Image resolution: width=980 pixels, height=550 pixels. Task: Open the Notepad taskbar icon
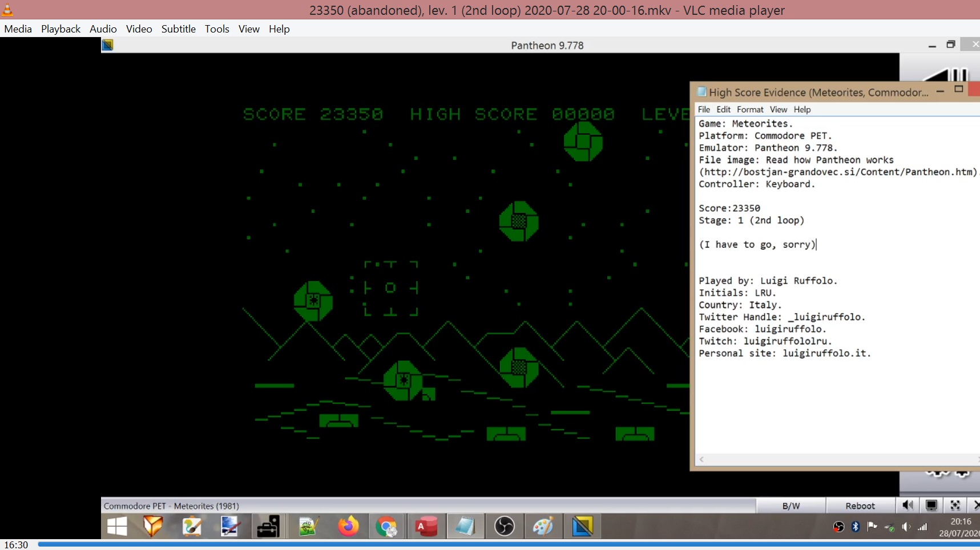(x=465, y=526)
